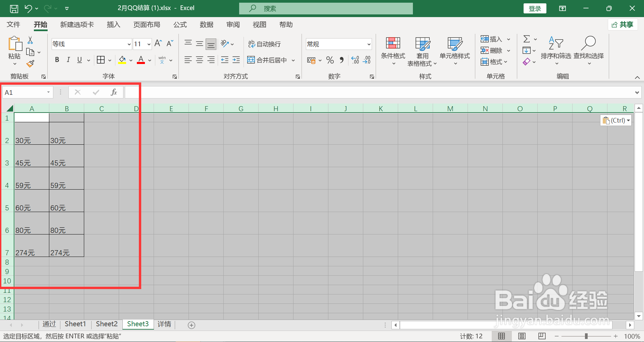Click the Copy icon in clipboard group

pyautogui.click(x=30, y=52)
